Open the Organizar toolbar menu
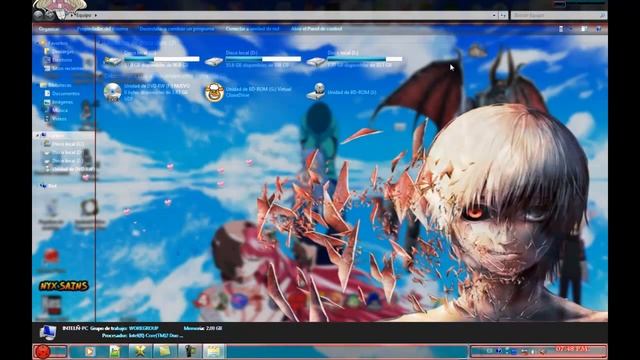The width and height of the screenshot is (640, 360). [49, 29]
